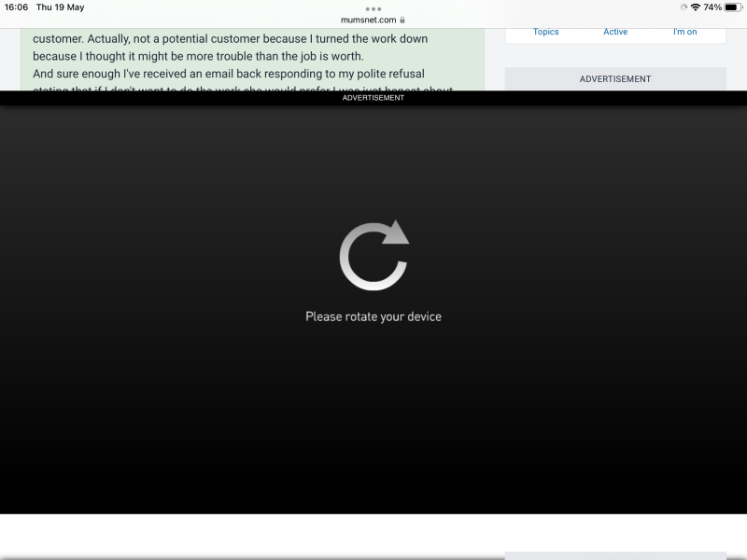Tap the battery icon in status bar
747x560 pixels.
click(732, 7)
